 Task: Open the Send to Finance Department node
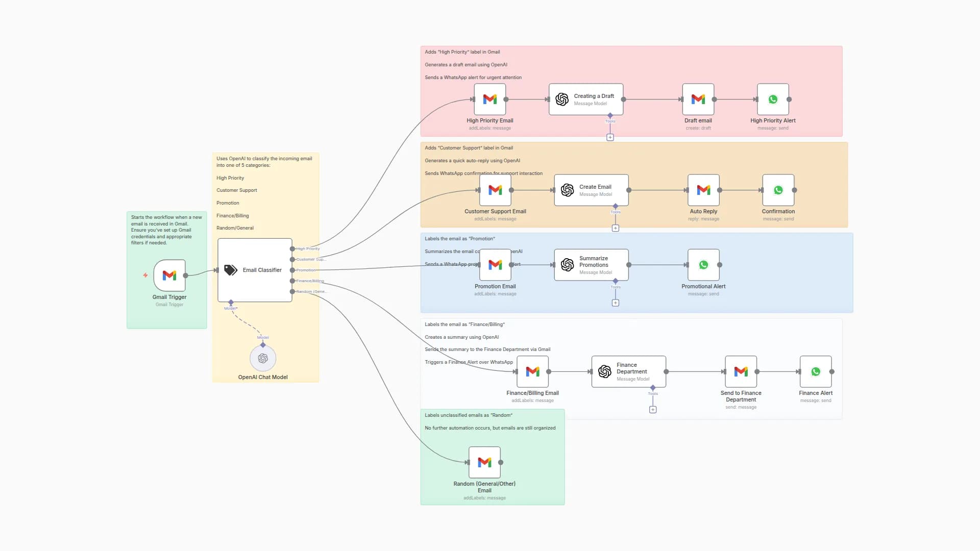tap(741, 371)
